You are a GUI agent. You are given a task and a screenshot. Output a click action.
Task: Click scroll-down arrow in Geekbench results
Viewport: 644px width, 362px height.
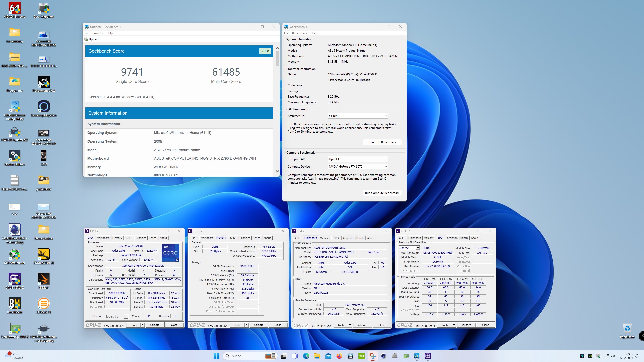277,171
